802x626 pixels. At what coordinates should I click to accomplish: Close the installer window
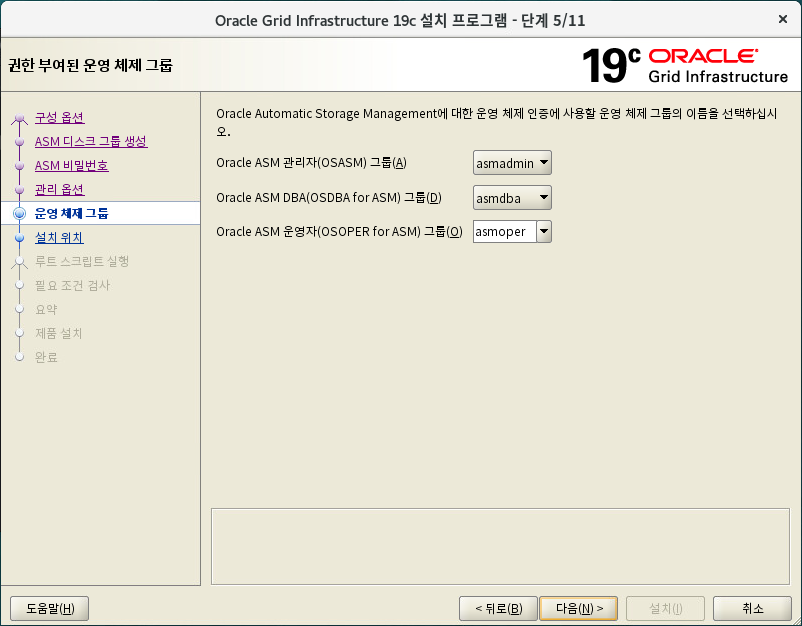click(783, 19)
